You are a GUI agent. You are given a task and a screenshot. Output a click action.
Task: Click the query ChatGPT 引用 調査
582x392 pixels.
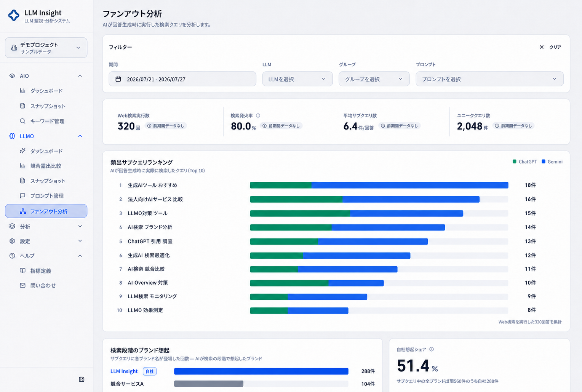[x=150, y=241]
